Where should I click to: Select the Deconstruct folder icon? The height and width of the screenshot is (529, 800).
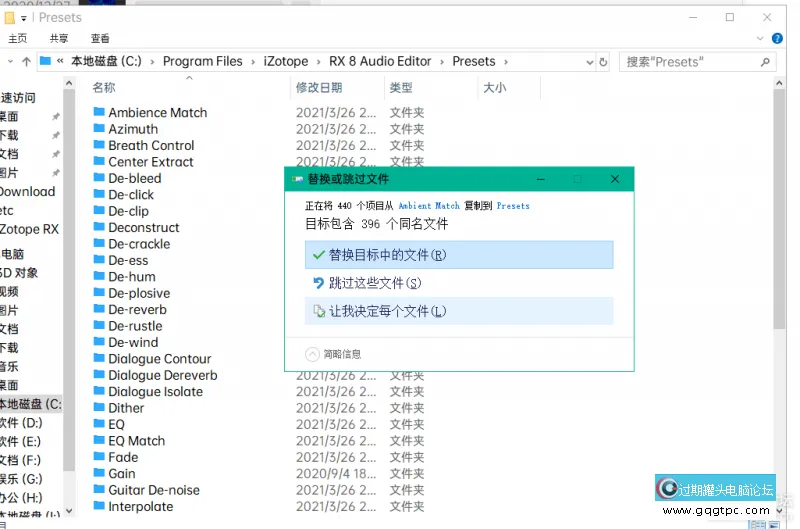(99, 226)
